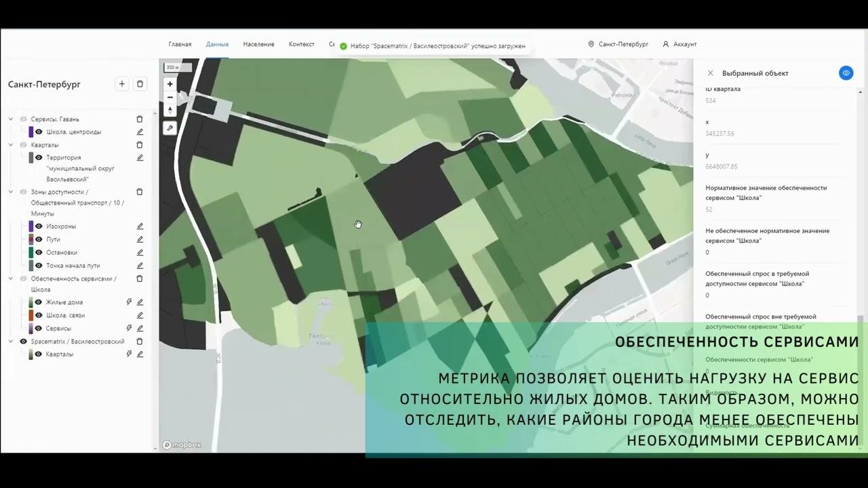Click the 300 м map scale indicator
The image size is (868, 488).
tap(178, 67)
